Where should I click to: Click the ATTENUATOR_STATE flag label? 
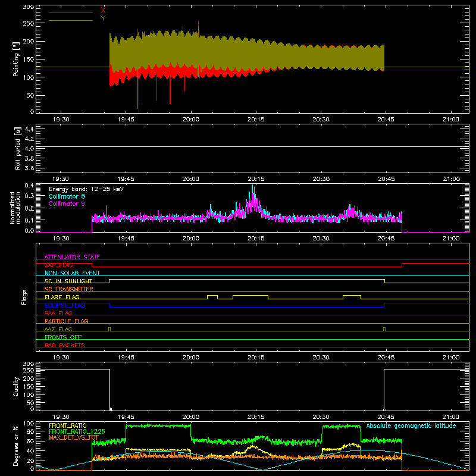(x=72, y=257)
